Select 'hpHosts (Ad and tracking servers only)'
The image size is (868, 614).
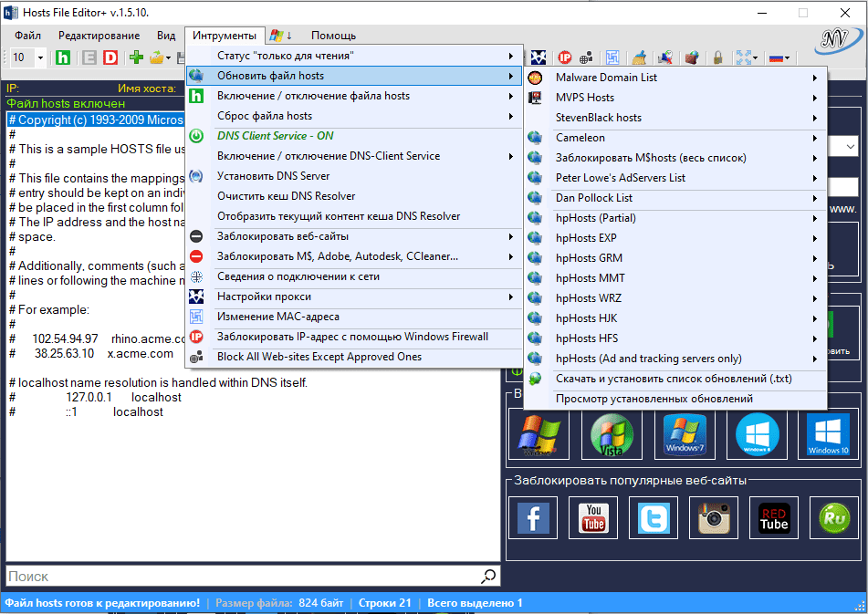(x=675, y=359)
